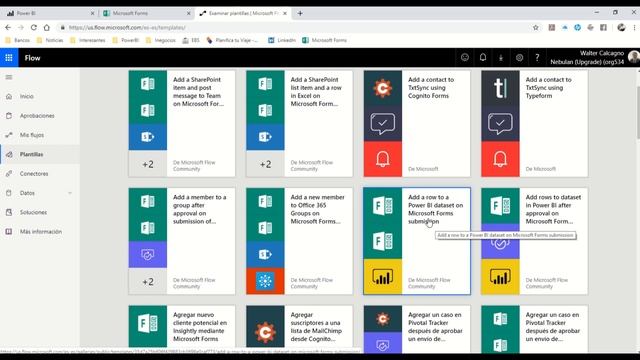Image resolution: width=640 pixels, height=360 pixels.
Task: Open the Interesantes bookmark folder
Action: (88, 40)
